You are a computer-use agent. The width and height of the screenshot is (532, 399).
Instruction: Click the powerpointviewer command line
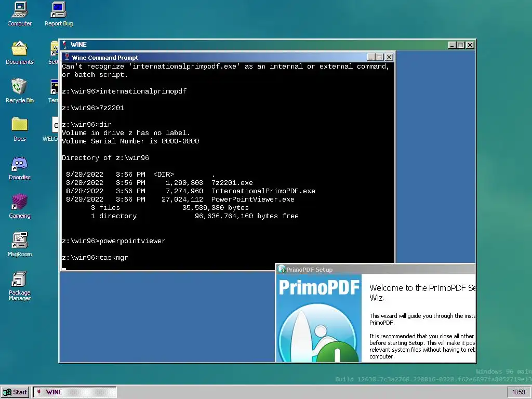114,241
